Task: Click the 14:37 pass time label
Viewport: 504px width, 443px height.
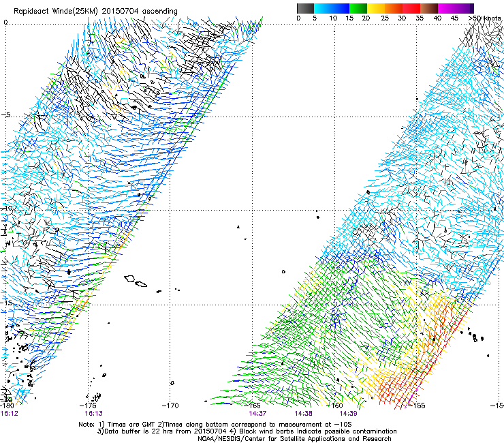Action: pyautogui.click(x=257, y=413)
